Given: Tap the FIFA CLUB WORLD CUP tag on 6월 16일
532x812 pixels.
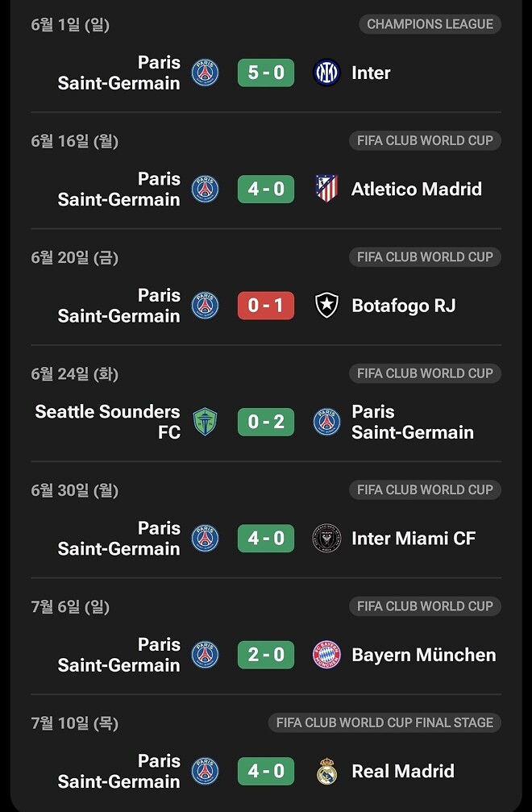Looking at the screenshot, I should pyautogui.click(x=425, y=140).
